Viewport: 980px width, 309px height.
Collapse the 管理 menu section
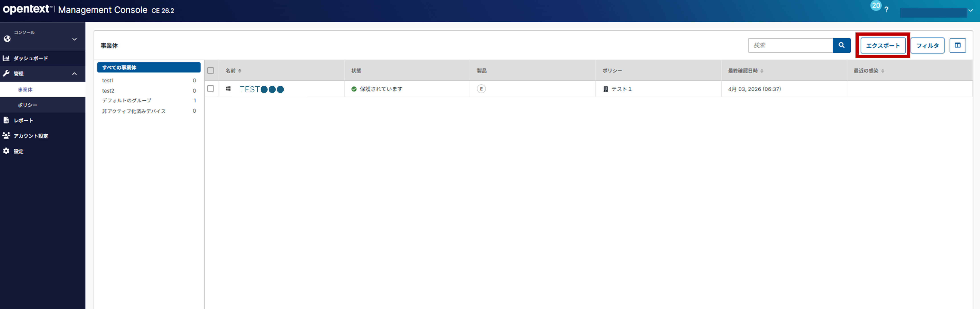coord(75,74)
